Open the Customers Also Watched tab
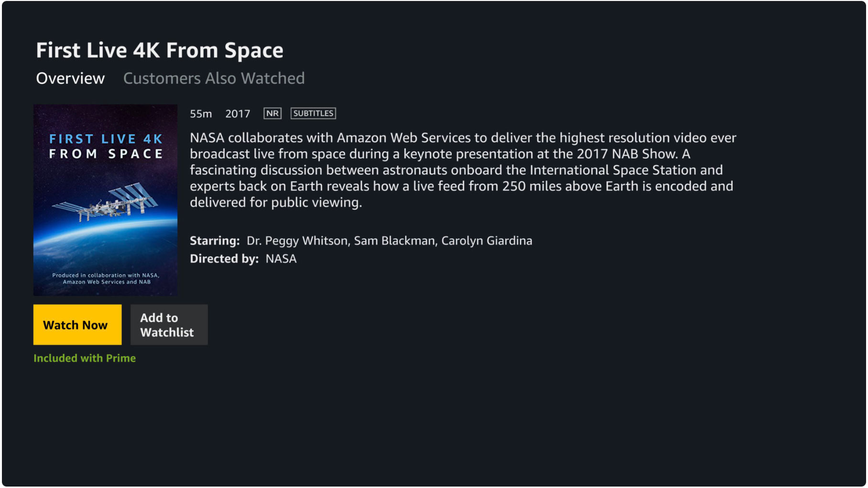Image resolution: width=868 pixels, height=488 pixels. pyautogui.click(x=214, y=78)
